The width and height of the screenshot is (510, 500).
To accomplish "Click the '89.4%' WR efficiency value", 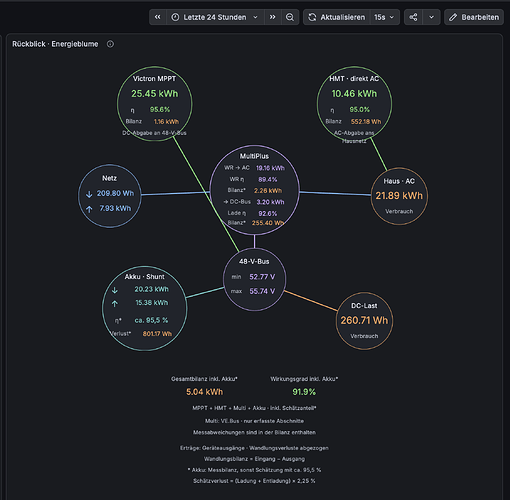I will (268, 179).
